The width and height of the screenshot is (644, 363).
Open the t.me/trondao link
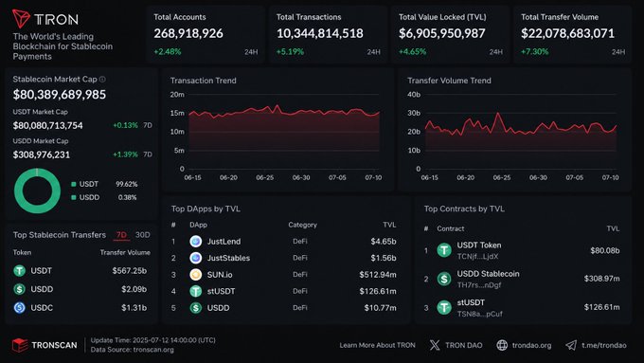coord(604,345)
